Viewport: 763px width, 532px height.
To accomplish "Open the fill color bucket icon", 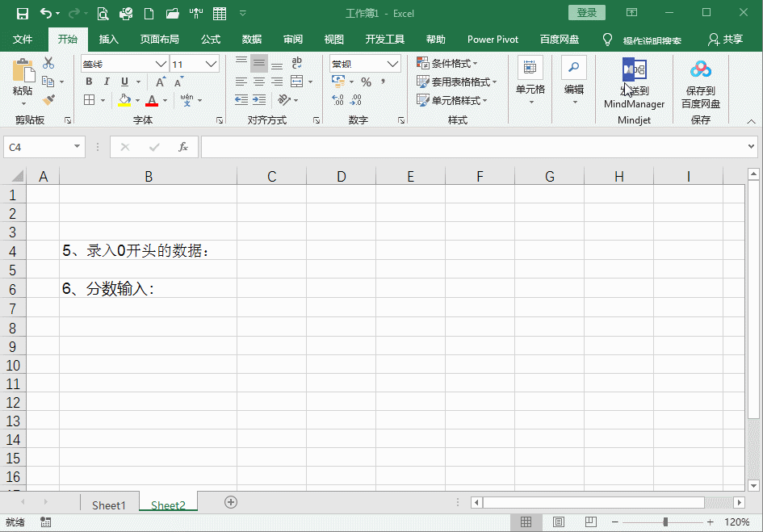I will (x=127, y=99).
